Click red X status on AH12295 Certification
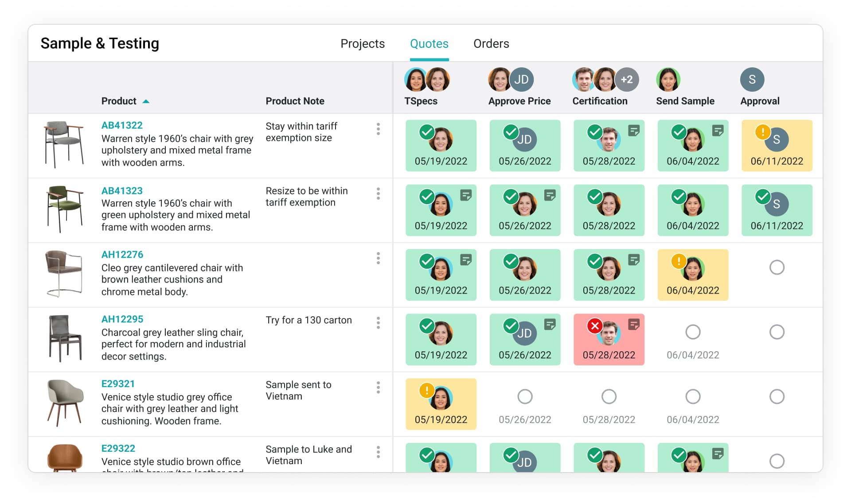Screen dimensions: 851x504 click(x=595, y=326)
